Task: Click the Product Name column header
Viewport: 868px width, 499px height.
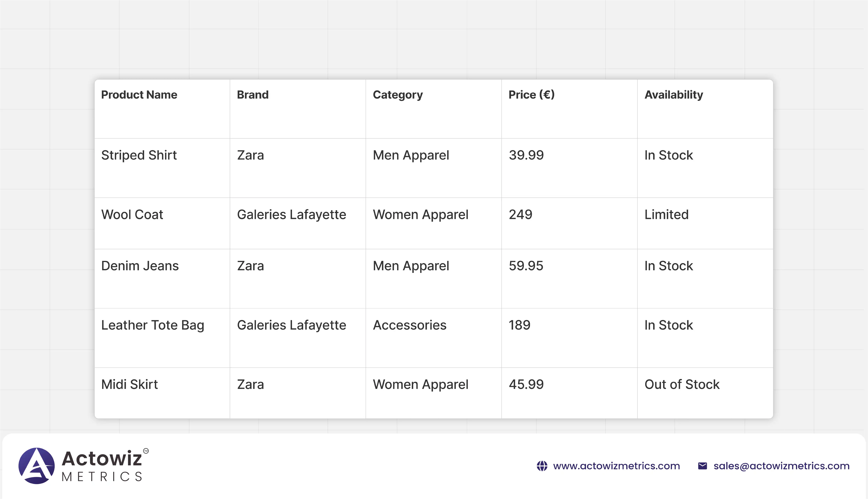Action: tap(139, 95)
